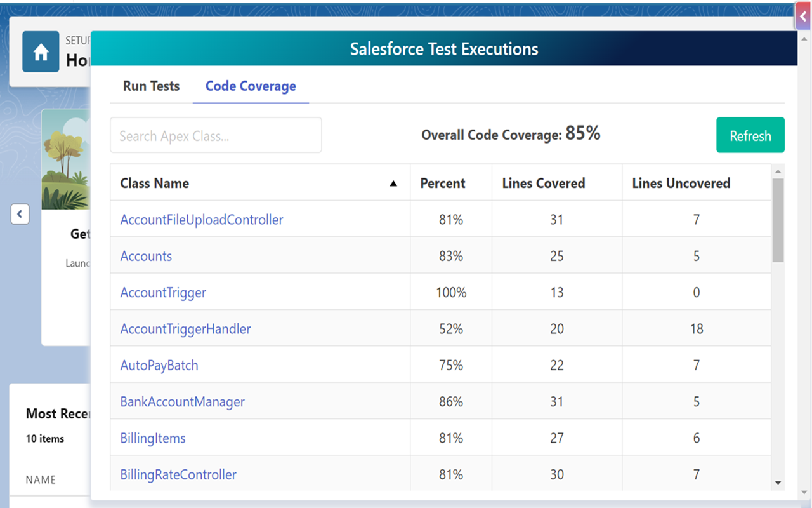Open the AutoPayBatch class link

pos(159,366)
